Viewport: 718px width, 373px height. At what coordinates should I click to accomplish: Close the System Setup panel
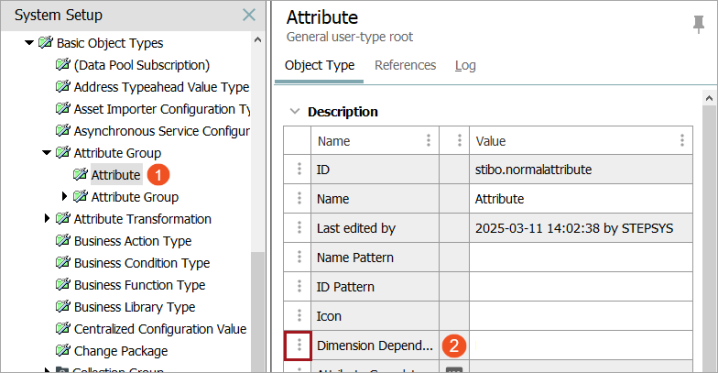tap(249, 15)
